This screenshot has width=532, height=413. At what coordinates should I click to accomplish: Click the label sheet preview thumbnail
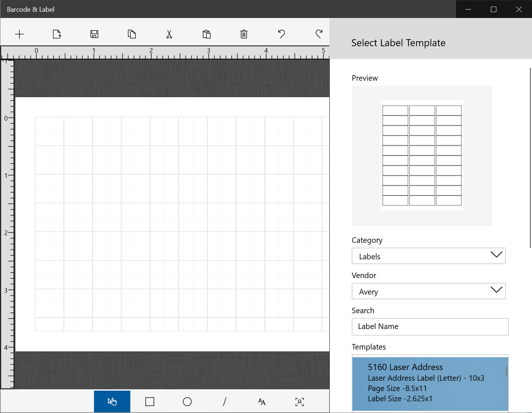pyautogui.click(x=422, y=156)
